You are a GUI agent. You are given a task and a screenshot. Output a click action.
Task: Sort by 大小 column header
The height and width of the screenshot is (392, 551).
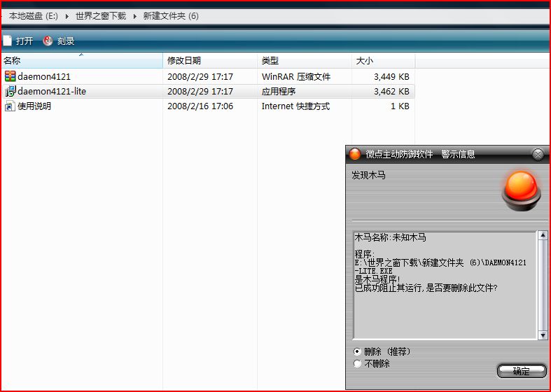pos(383,60)
